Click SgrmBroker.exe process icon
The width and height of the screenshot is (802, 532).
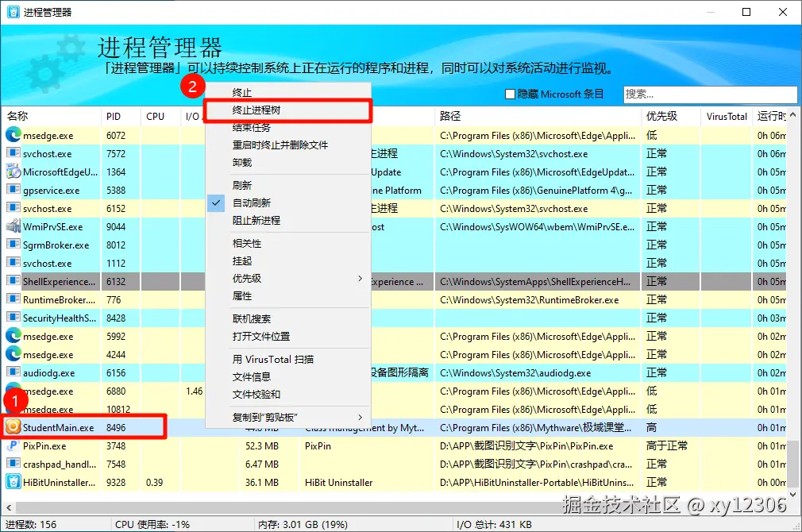pos(13,245)
